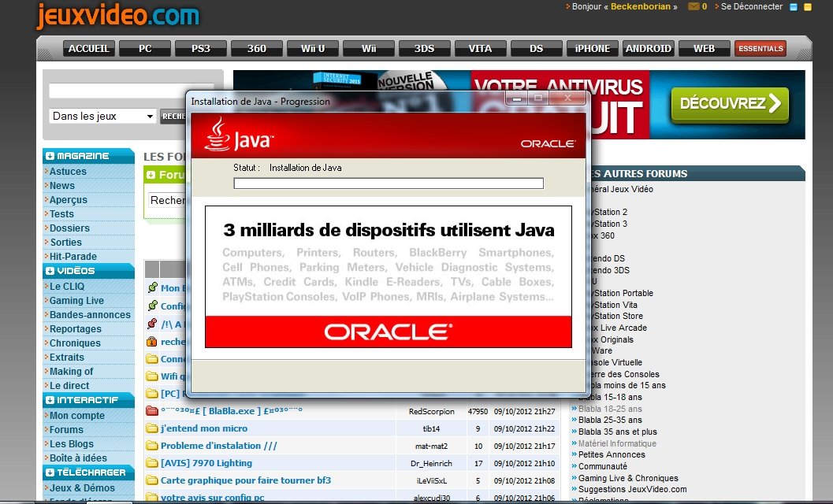Click the Java installation progress bar

389,183
